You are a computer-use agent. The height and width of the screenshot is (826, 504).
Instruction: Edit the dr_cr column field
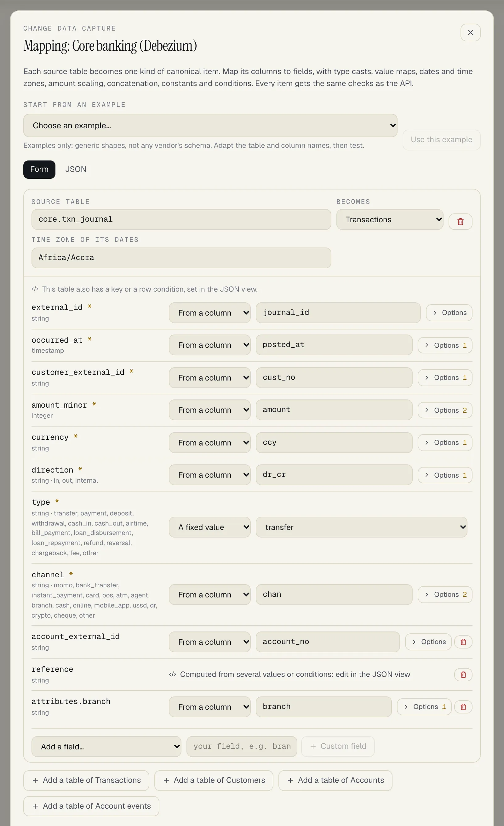[x=334, y=475]
